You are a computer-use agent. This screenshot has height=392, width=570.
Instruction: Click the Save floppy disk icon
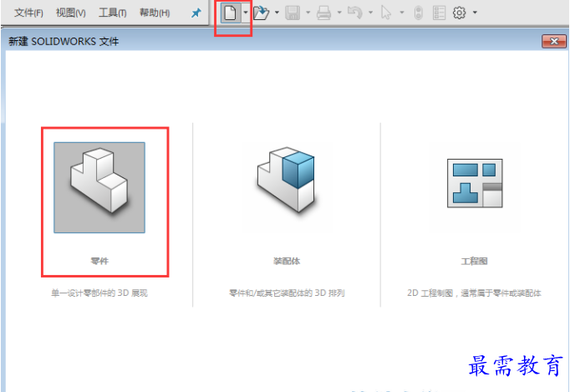[293, 13]
